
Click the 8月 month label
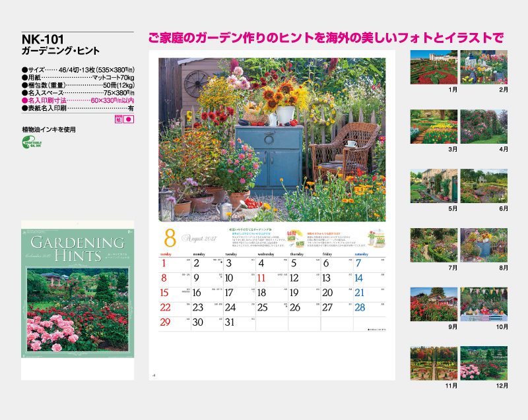coord(504,268)
